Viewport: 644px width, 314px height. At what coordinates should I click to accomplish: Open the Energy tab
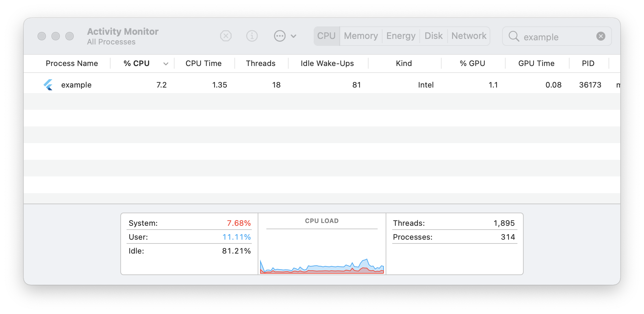coord(401,36)
